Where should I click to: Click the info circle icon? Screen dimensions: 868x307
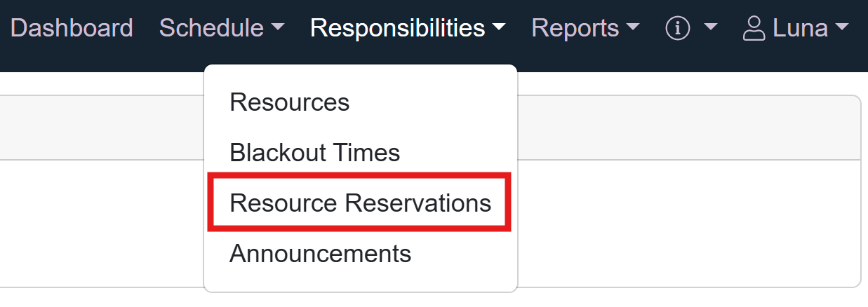coord(678,29)
